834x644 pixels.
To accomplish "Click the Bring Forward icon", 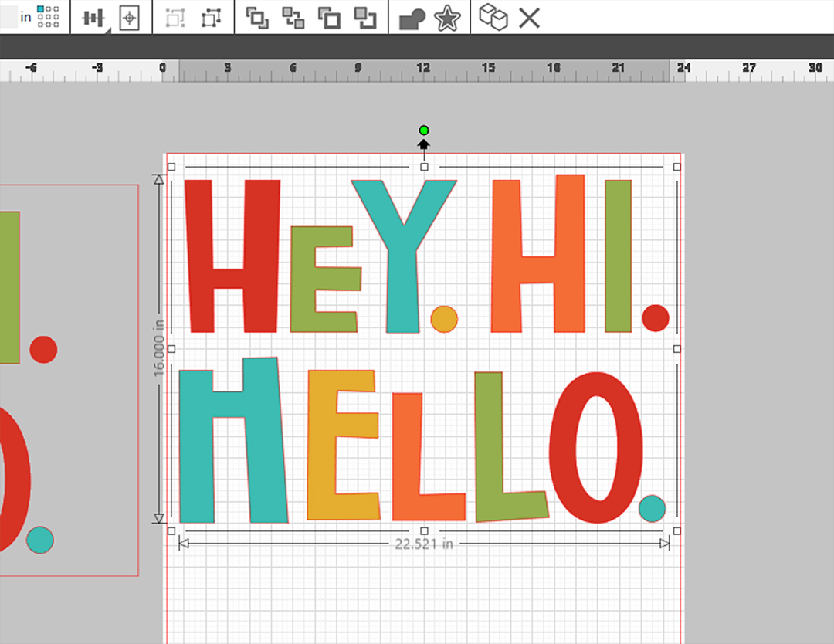I will click(x=329, y=18).
